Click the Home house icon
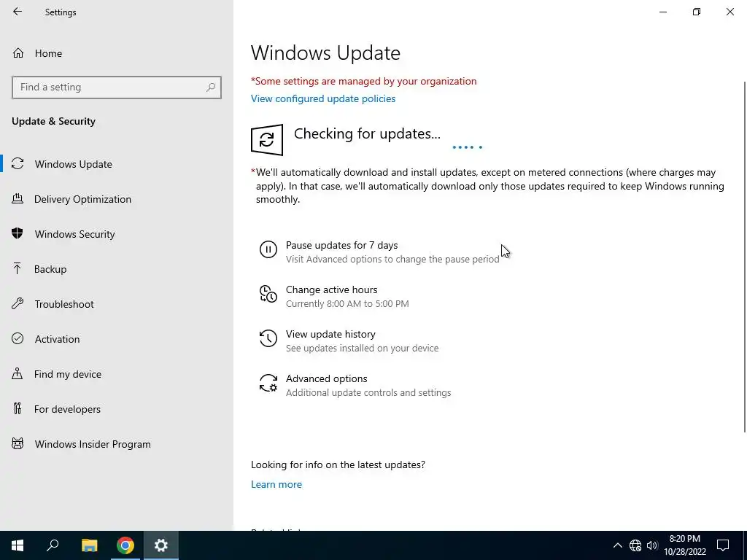 (x=18, y=53)
